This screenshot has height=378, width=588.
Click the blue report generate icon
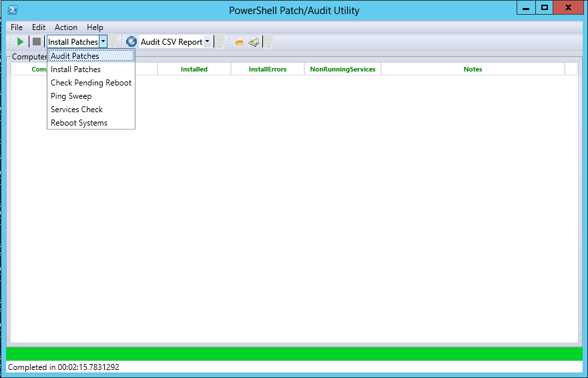[131, 42]
